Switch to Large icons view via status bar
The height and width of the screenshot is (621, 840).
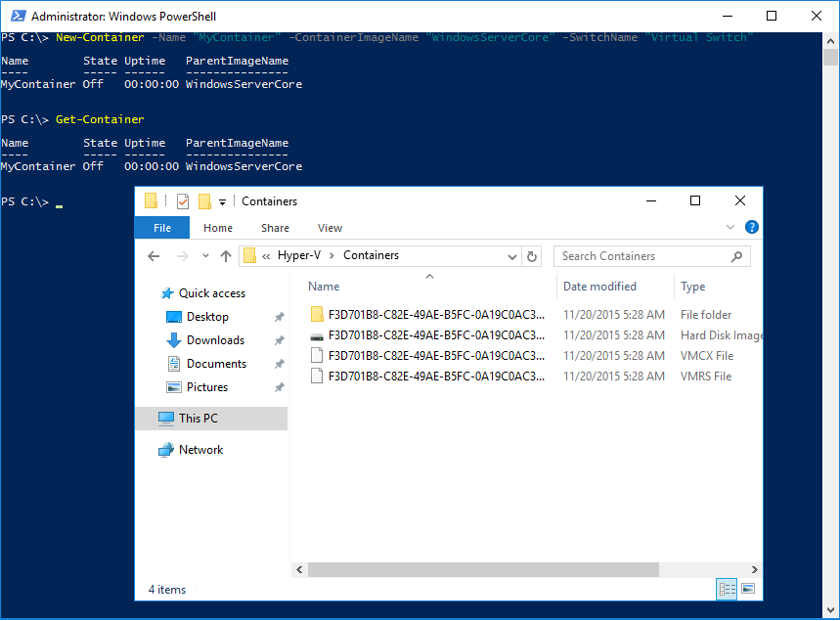748,590
